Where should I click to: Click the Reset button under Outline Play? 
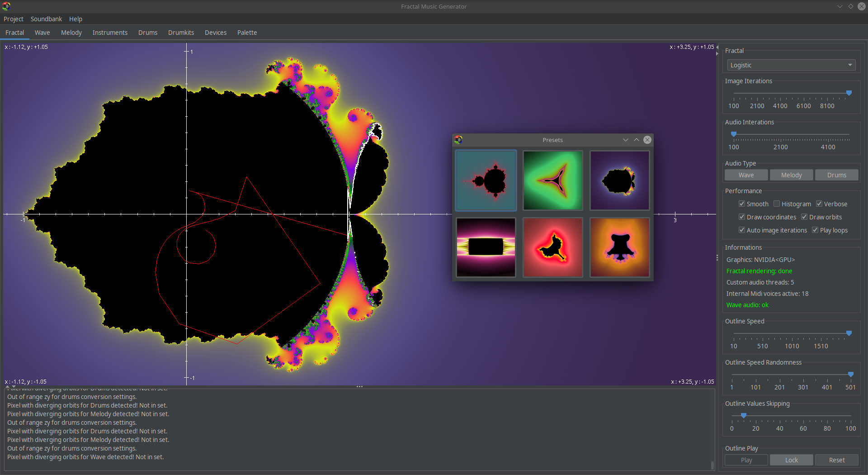tap(836, 460)
